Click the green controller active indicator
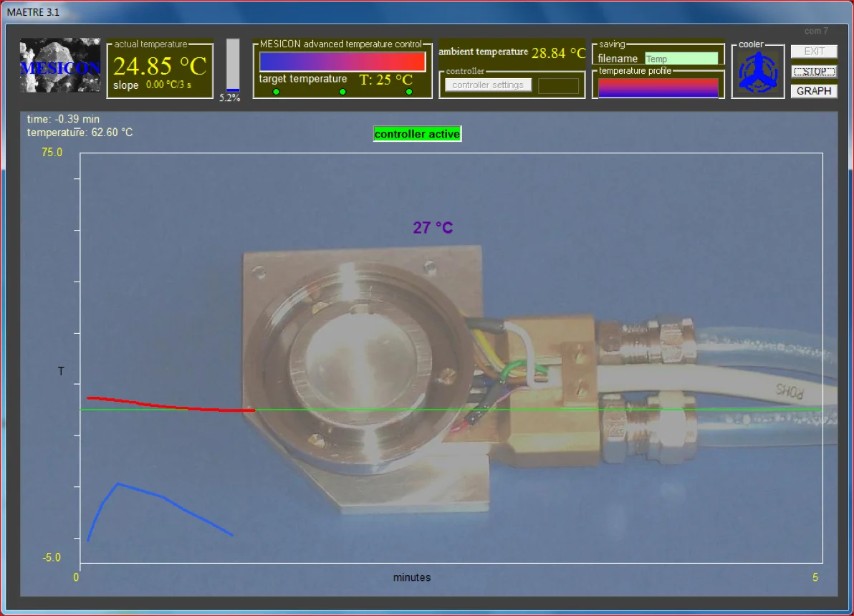The image size is (854, 616). [417, 134]
